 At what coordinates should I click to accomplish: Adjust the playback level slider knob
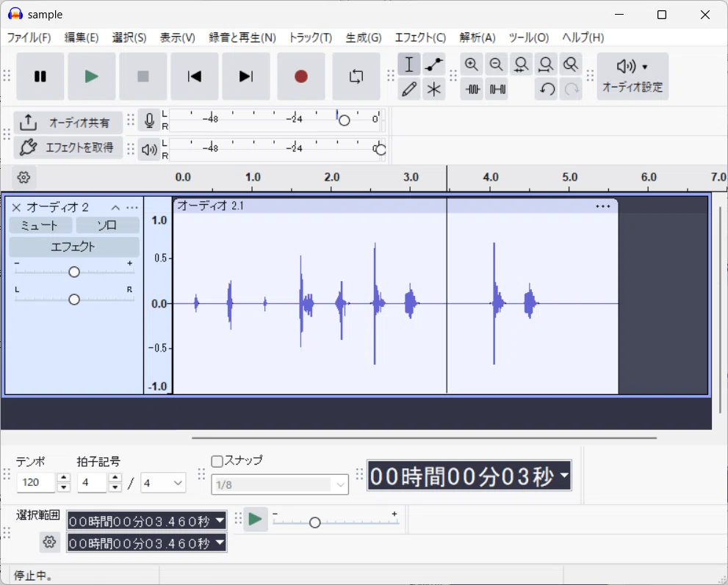click(381, 150)
